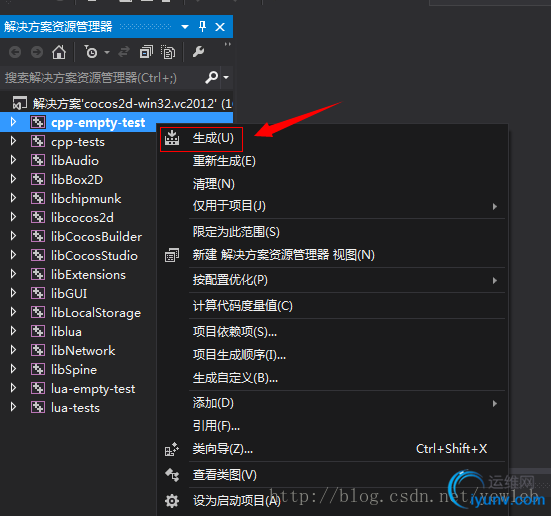Click the Collapse All icon

point(146,52)
